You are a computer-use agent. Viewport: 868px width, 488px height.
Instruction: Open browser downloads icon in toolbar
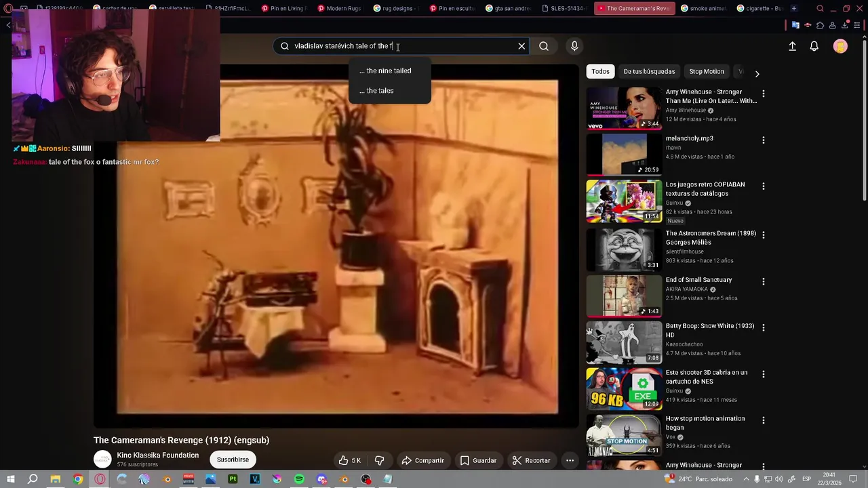tap(845, 26)
